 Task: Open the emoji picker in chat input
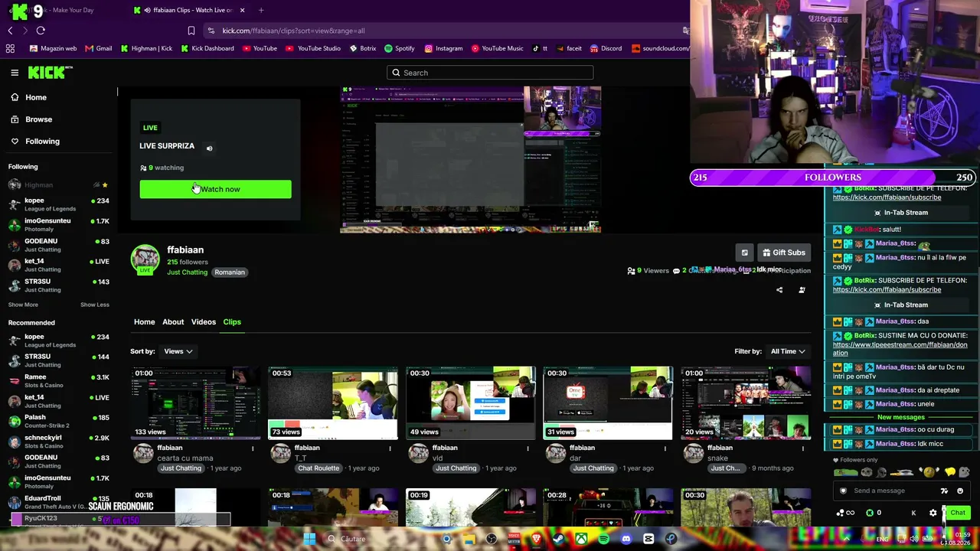coord(960,491)
